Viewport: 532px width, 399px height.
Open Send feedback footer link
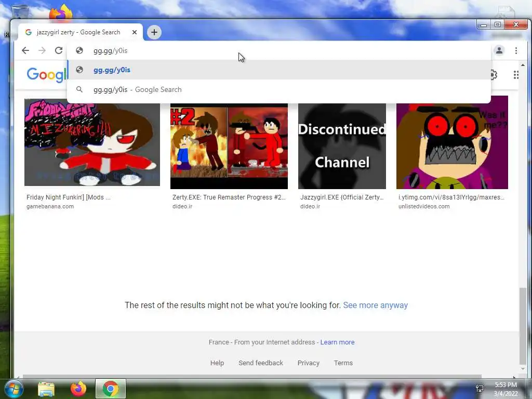pos(261,363)
